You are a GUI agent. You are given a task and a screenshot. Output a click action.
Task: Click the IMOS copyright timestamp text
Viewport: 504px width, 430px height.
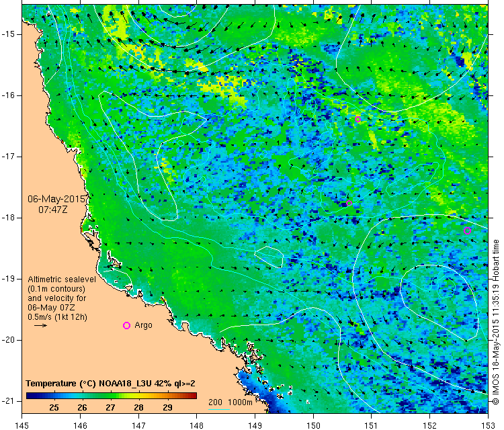click(497, 322)
